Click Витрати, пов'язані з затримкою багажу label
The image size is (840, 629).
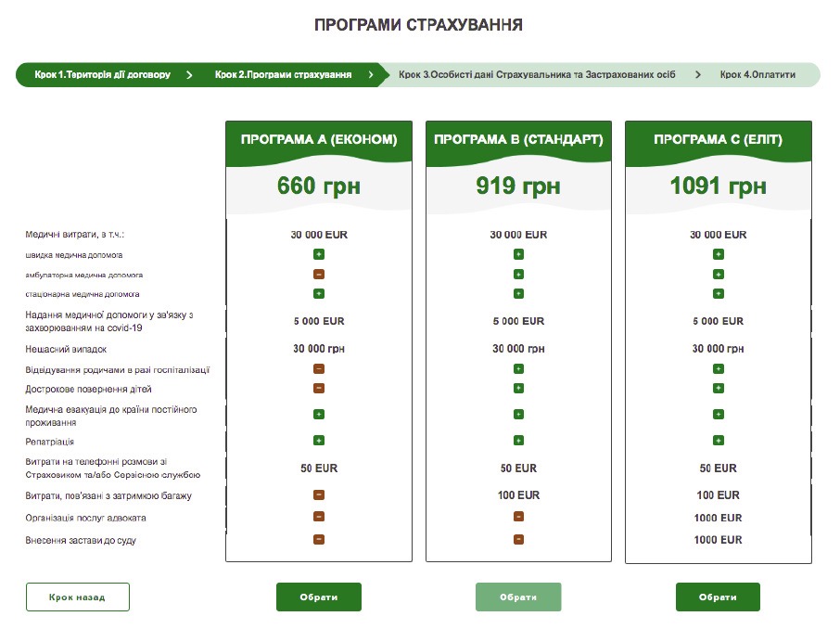click(x=108, y=496)
